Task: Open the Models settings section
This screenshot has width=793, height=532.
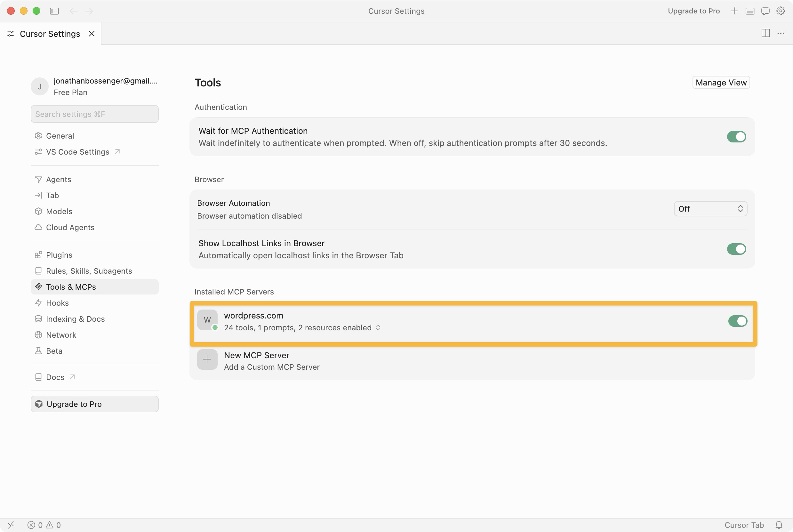Action: click(x=95, y=211)
